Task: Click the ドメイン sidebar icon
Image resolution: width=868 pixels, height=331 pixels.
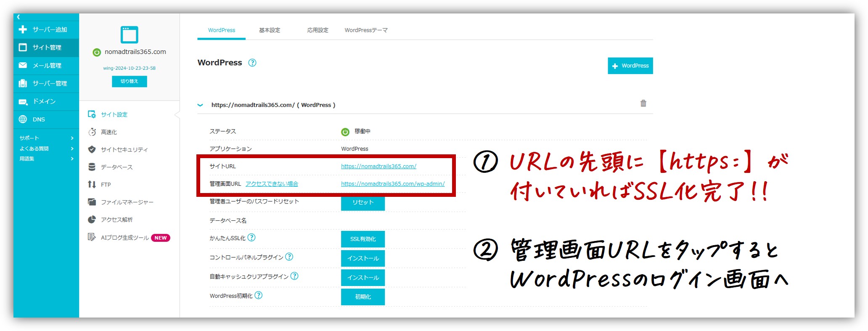Action: (x=23, y=101)
